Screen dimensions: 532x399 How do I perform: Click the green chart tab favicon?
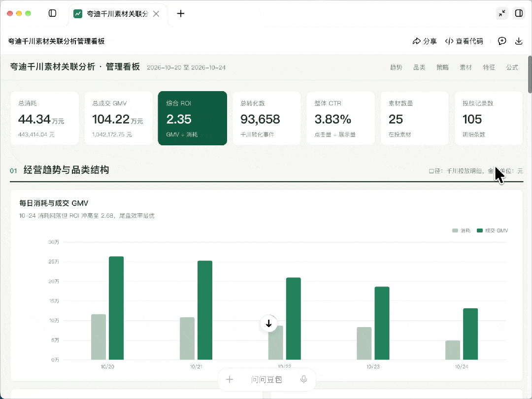[x=78, y=14]
